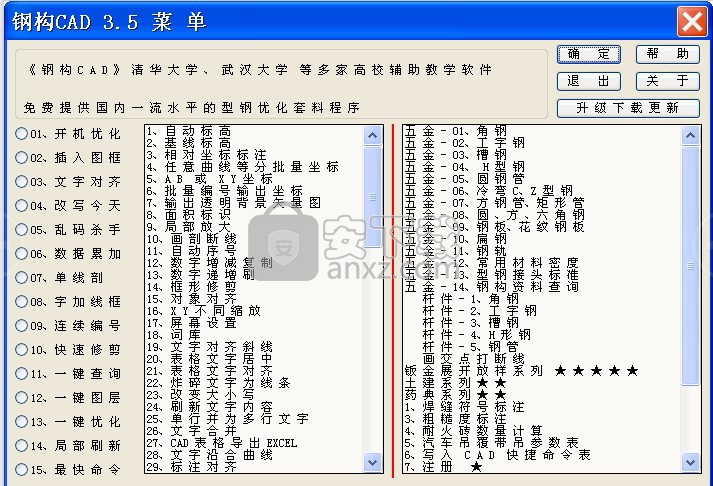Screen dimensions: 713x486
Task: Select the 07、单线剖 radio button
Action: click(21, 277)
